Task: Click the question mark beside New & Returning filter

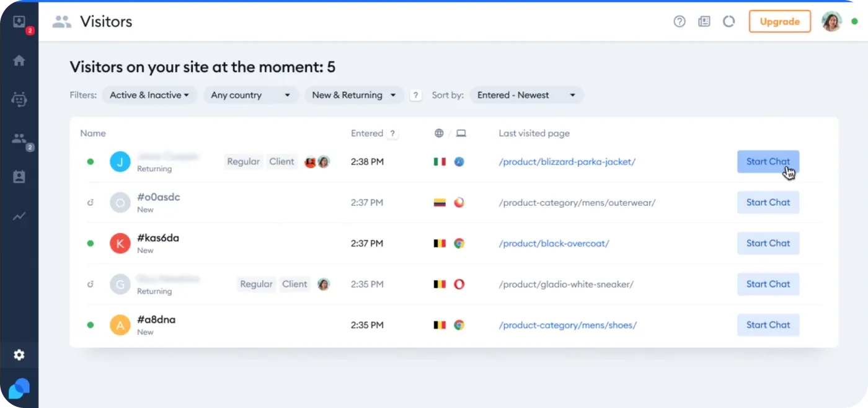Action: pos(415,95)
